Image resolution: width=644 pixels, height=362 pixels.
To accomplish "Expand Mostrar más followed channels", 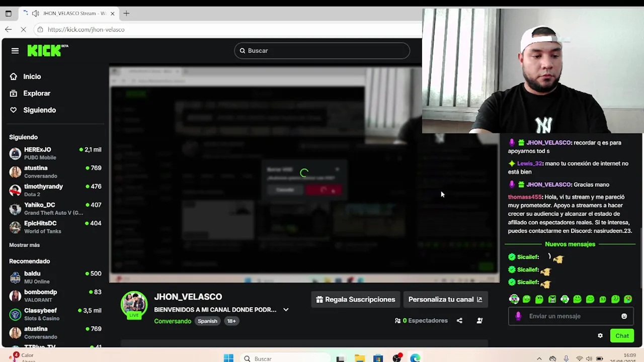I will coord(24,245).
